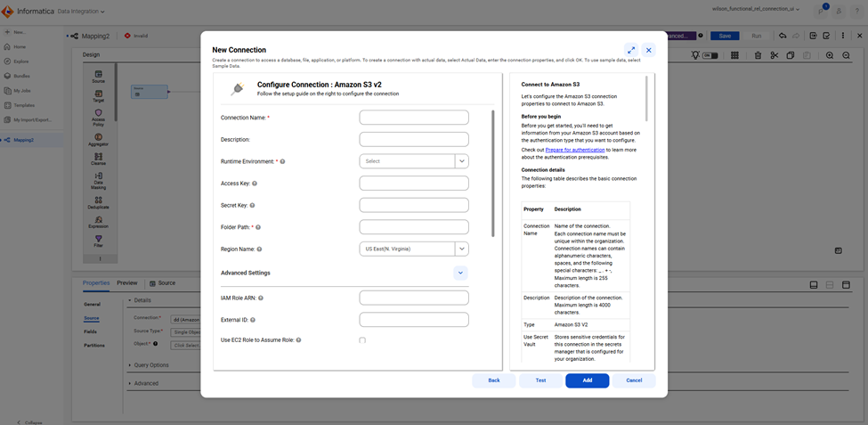Pick the Filter transformation icon
The height and width of the screenshot is (425, 868).
(x=99, y=238)
